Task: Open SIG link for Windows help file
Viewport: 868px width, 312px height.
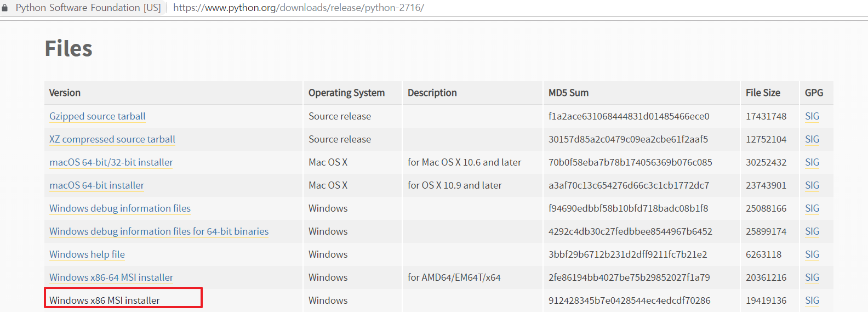Action: pos(812,254)
